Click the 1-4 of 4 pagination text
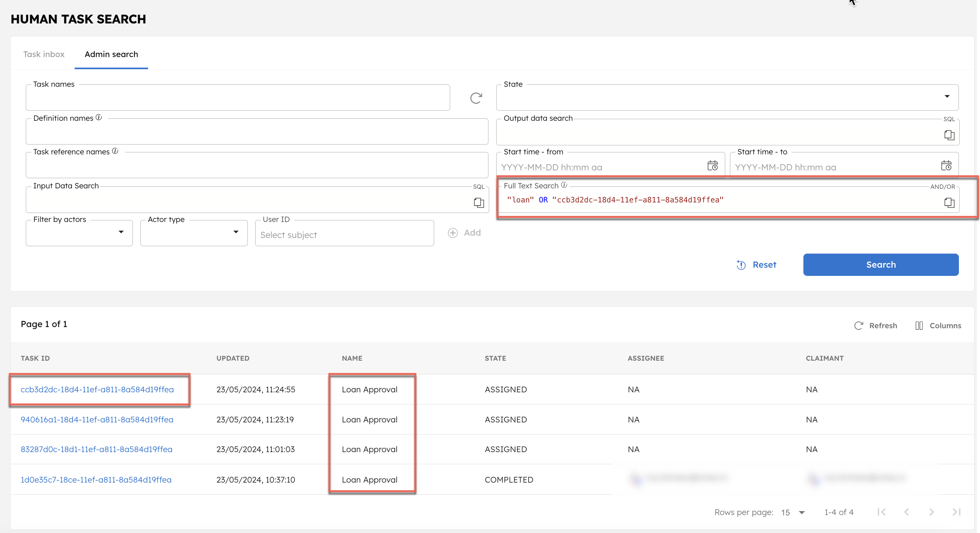The image size is (980, 533). [839, 512]
